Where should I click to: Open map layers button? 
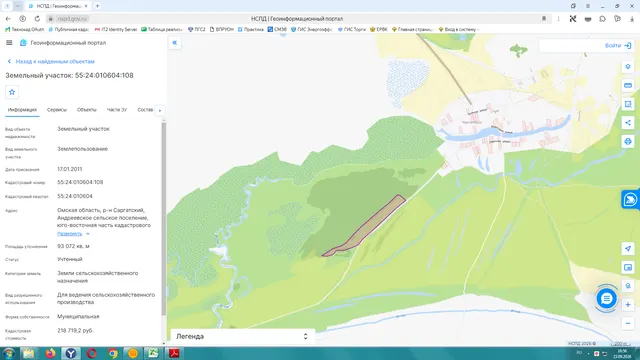(x=628, y=67)
